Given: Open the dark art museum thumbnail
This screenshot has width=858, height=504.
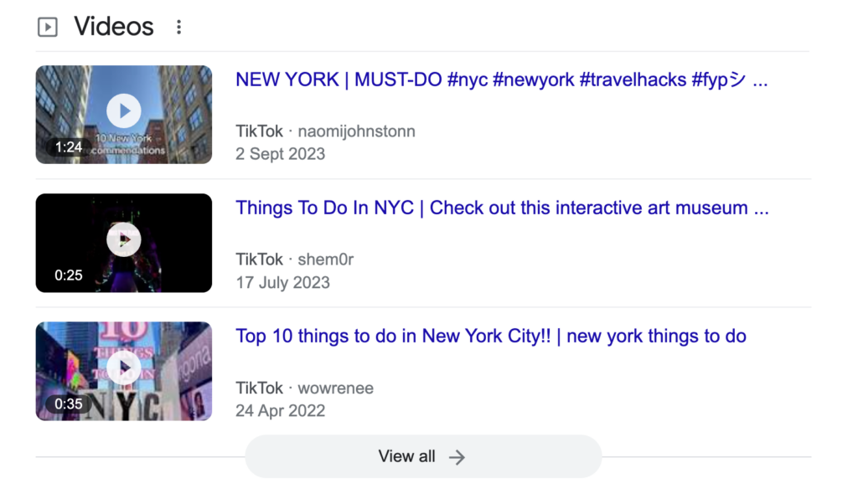Looking at the screenshot, I should [x=124, y=243].
